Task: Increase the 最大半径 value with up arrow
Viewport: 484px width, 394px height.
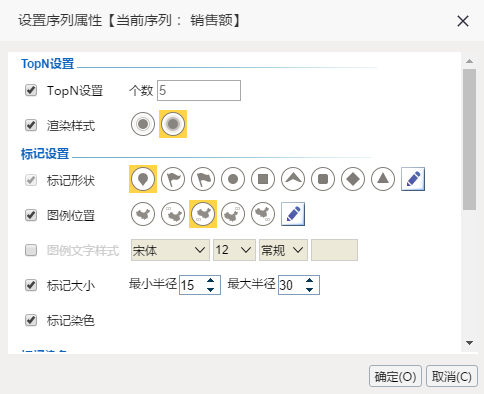Action: (310, 281)
